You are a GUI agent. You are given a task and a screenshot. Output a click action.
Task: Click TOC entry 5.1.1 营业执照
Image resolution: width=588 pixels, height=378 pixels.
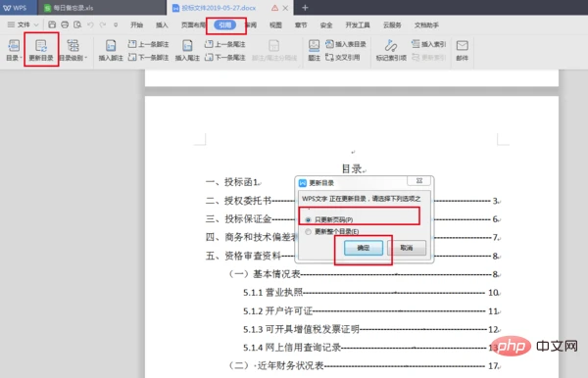click(273, 292)
